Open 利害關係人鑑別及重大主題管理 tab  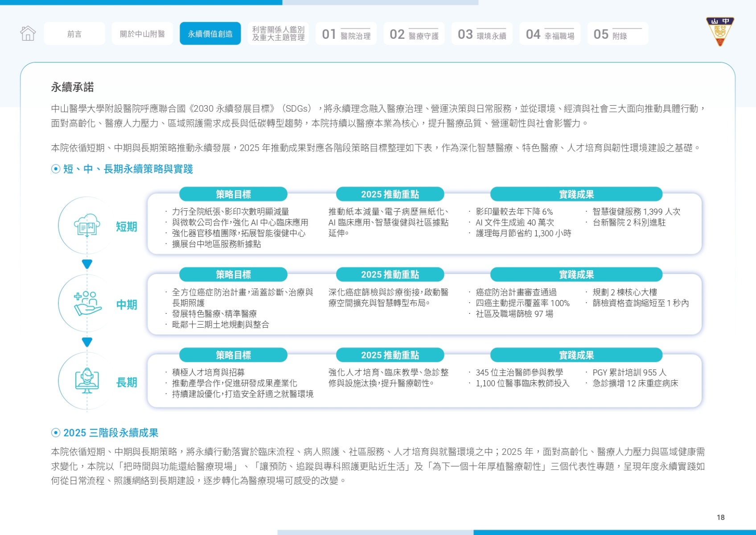[x=278, y=33]
